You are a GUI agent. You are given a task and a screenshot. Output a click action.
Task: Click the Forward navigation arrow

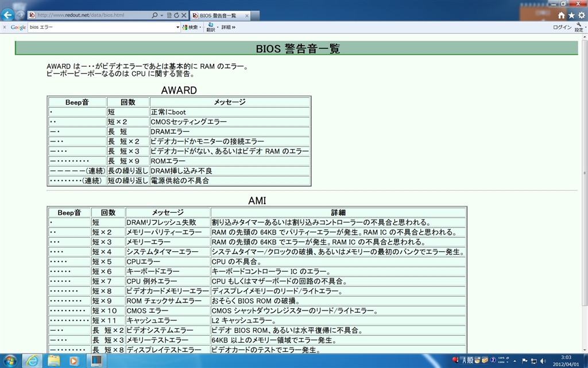pos(21,15)
